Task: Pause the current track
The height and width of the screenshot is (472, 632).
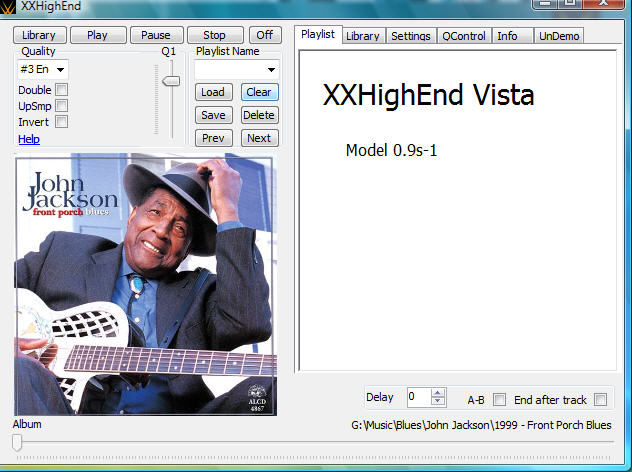Action: pyautogui.click(x=156, y=35)
